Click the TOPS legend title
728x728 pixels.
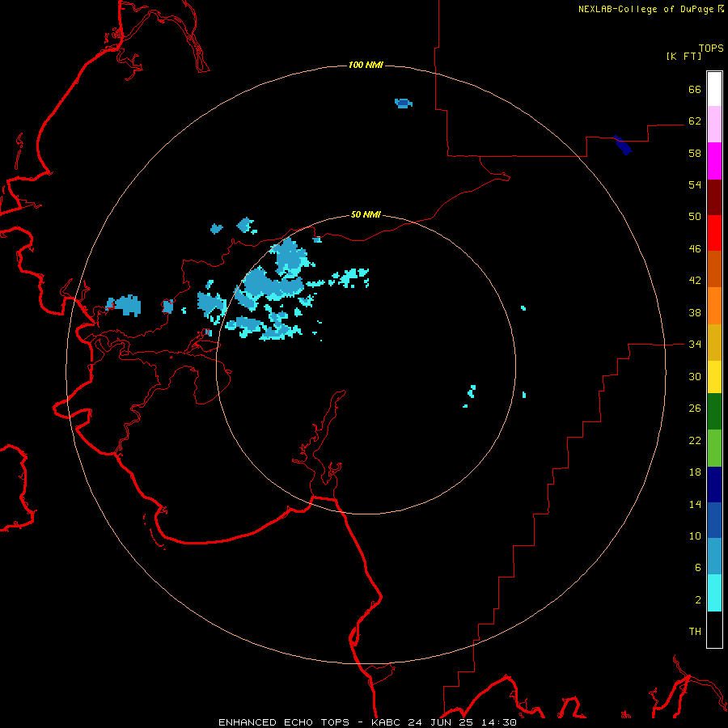click(711, 48)
